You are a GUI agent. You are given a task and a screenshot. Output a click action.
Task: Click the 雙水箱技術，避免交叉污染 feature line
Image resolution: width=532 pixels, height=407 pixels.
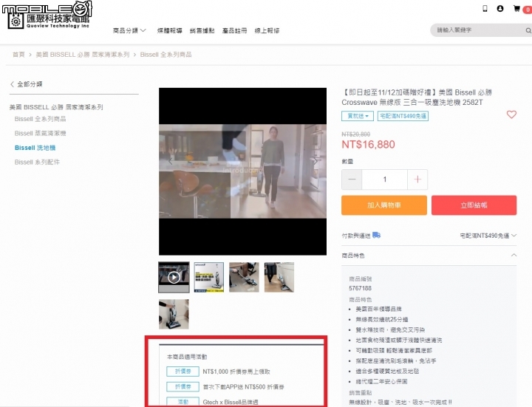coord(390,329)
